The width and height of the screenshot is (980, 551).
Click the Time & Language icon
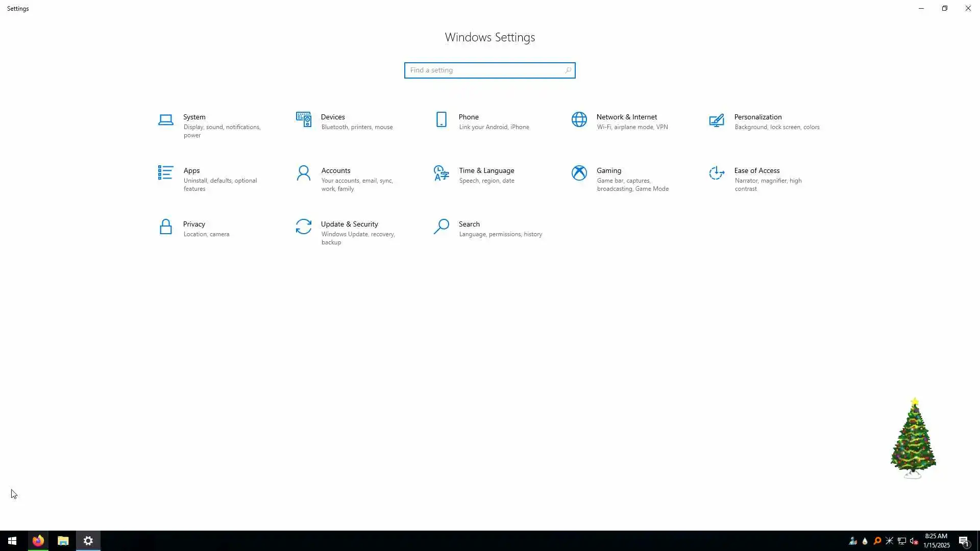pyautogui.click(x=441, y=173)
